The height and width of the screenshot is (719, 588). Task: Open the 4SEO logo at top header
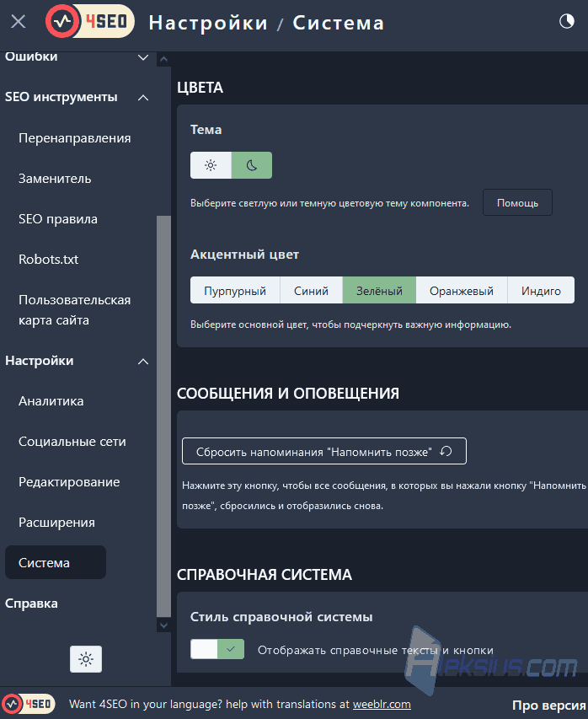[x=90, y=21]
